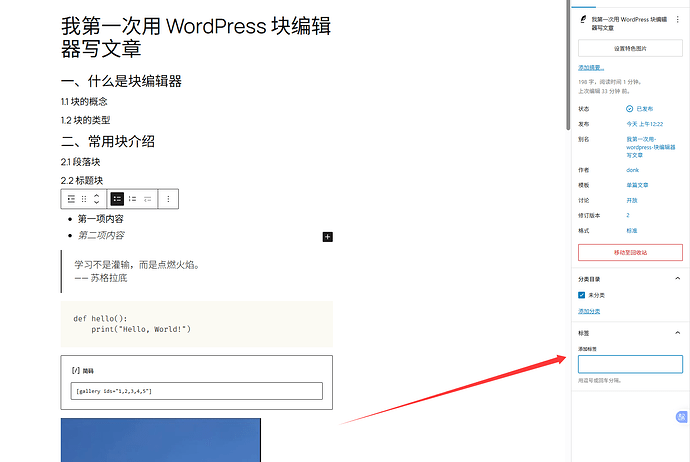Viewport: 690px width, 462px height.
Task: Change author donk
Action: (x=632, y=170)
